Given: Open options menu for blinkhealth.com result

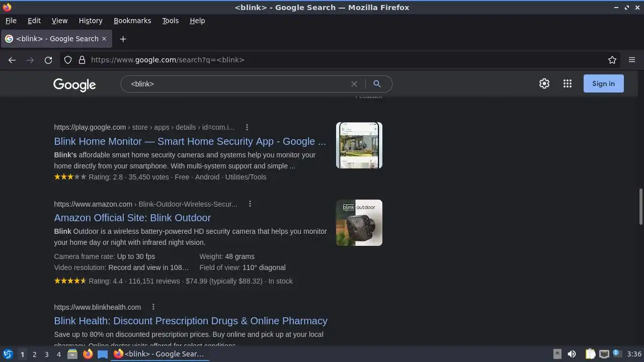Looking at the screenshot, I should 153,307.
